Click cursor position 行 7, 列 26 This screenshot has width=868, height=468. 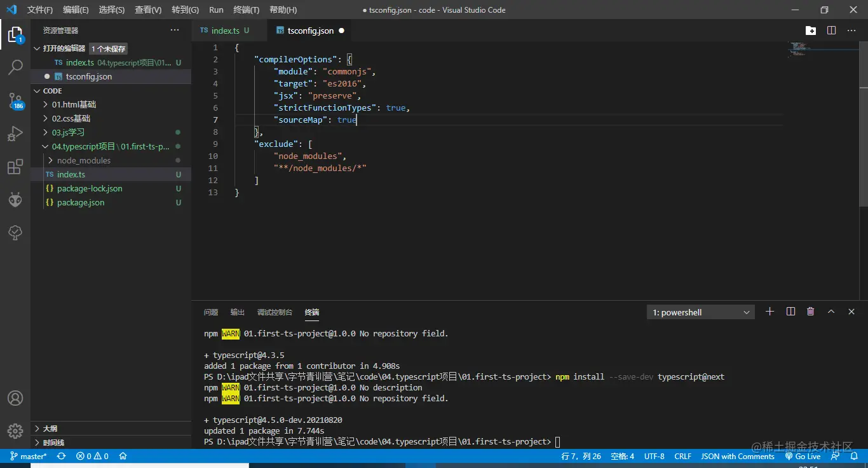pyautogui.click(x=581, y=456)
